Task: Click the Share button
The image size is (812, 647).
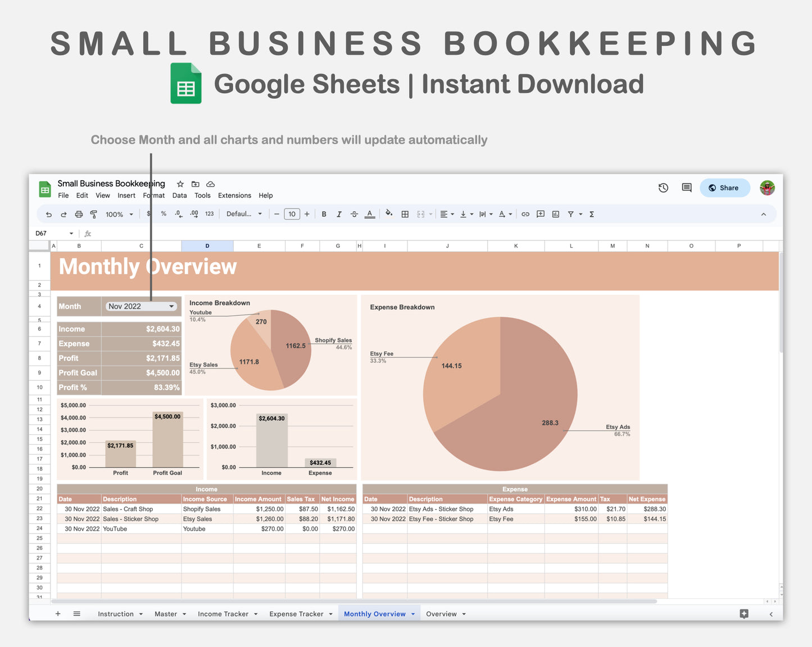Action: [x=725, y=188]
